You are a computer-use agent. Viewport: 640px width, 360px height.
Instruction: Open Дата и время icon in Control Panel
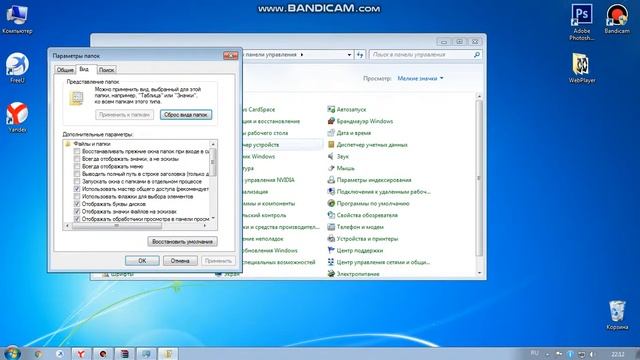tap(331, 133)
